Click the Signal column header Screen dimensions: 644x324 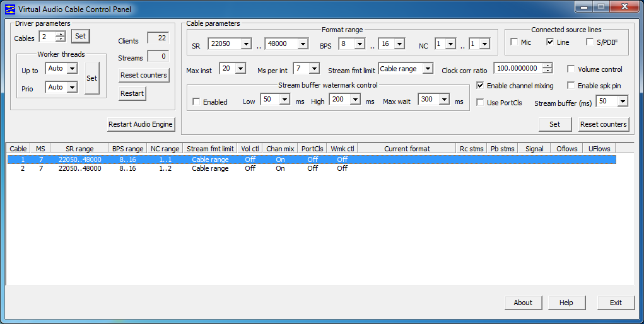(534, 149)
